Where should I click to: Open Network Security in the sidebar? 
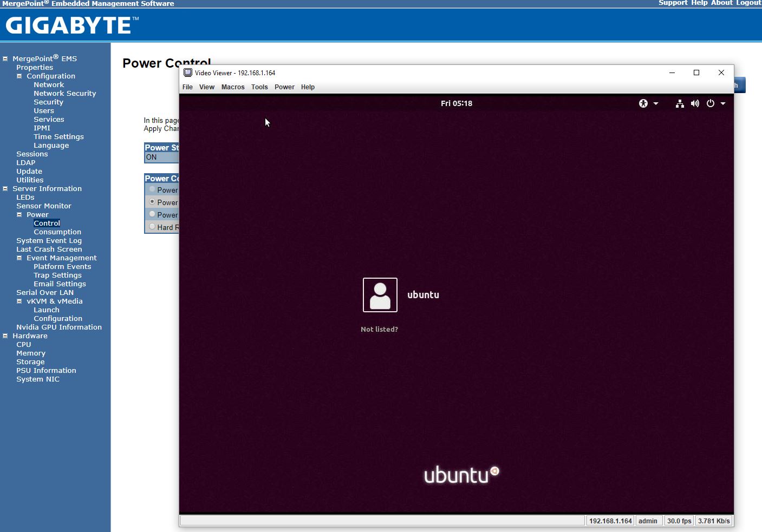pyautogui.click(x=65, y=94)
